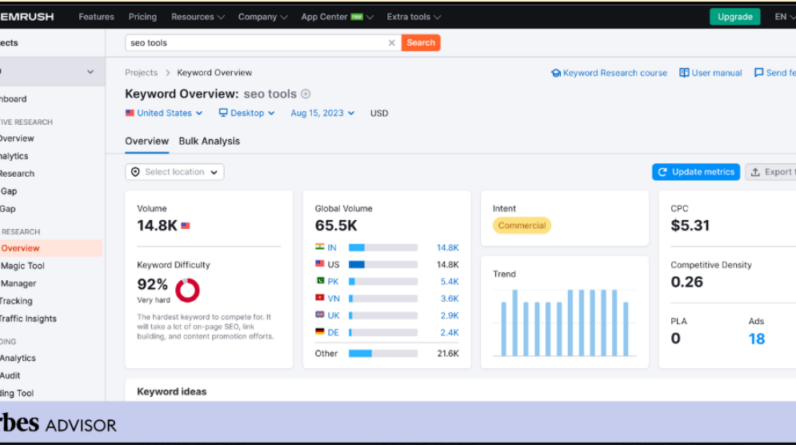
Task: Click the refresh icon on Update metrics
Action: point(662,172)
